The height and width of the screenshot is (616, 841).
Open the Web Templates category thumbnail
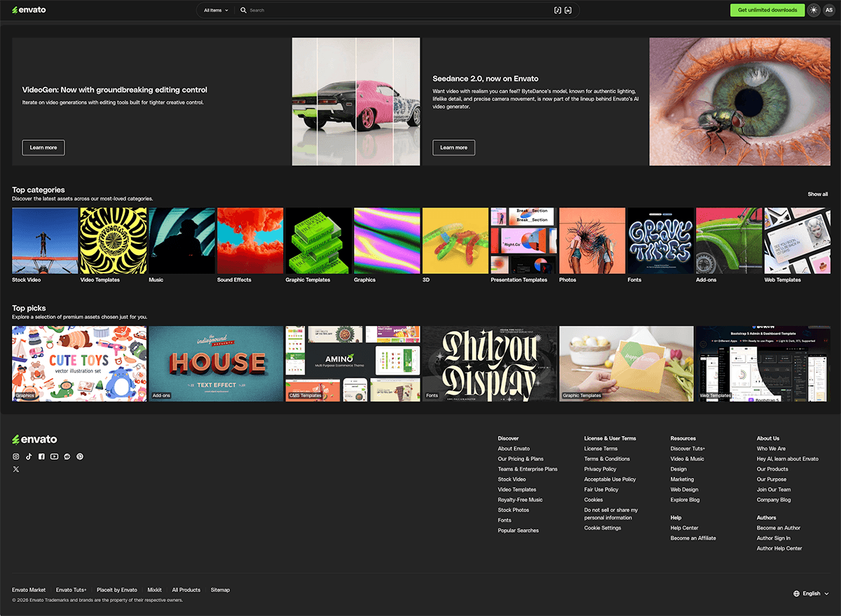798,240
